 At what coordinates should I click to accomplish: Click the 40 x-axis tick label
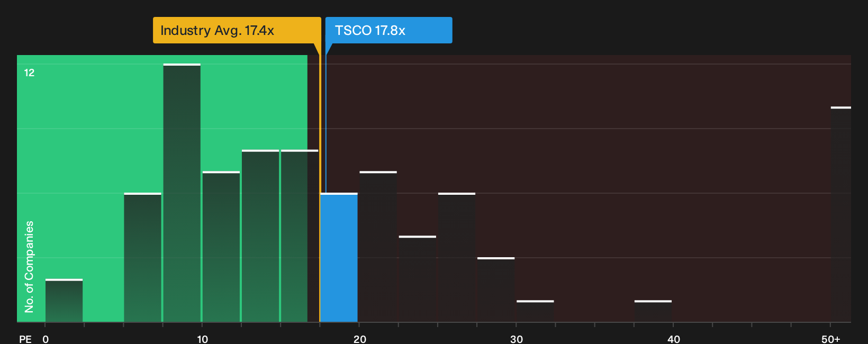pyautogui.click(x=673, y=339)
